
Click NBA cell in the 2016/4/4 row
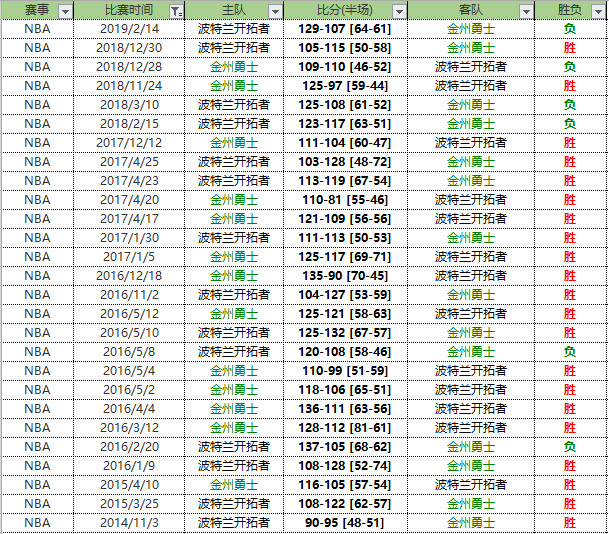tap(37, 409)
